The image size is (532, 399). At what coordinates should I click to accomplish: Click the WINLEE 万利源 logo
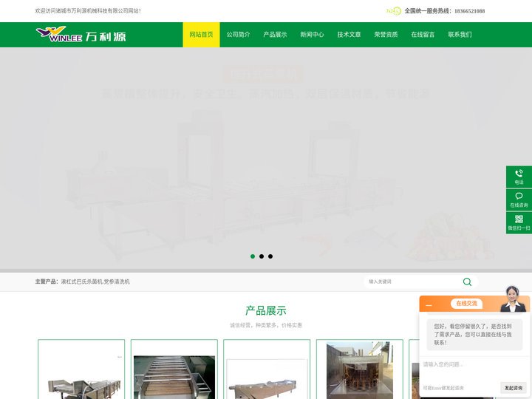[81, 35]
